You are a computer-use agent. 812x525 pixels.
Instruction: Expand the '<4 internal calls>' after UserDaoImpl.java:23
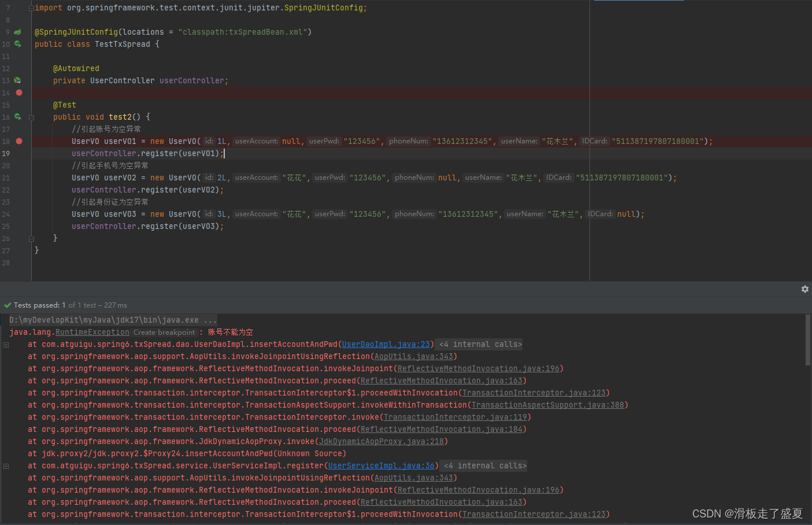pos(480,345)
